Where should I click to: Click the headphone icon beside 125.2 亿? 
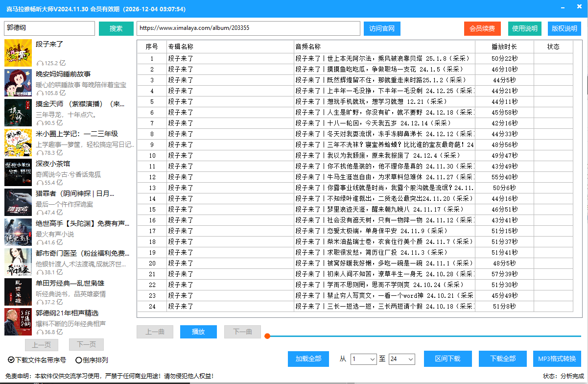pyautogui.click(x=40, y=64)
